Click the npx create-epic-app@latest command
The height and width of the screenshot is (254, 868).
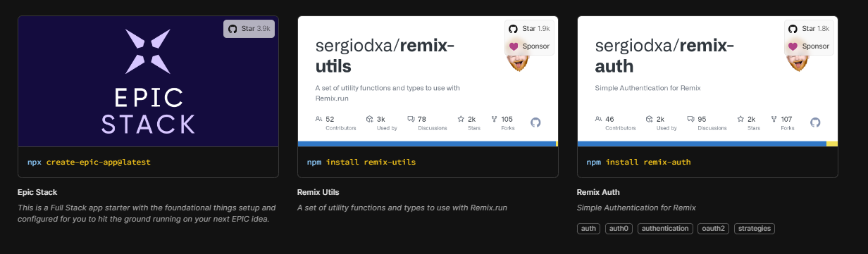coord(89,162)
